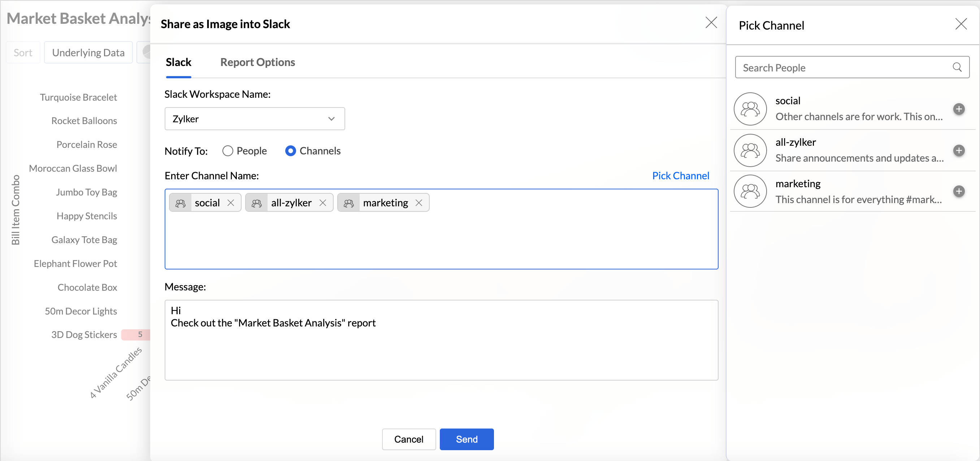Click the Sort button in the report toolbar

pos(23,52)
